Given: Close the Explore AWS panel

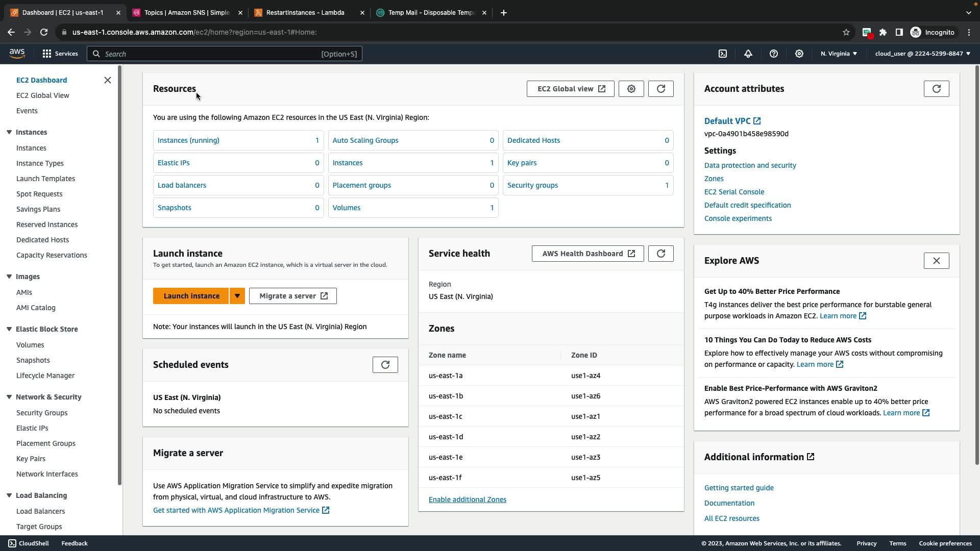Looking at the screenshot, I should (x=937, y=261).
